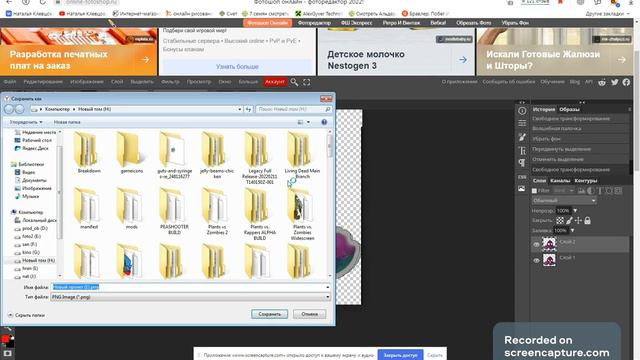Select the Убрать фон history entry
This screenshot has height=360, width=640.
pyautogui.click(x=546, y=139)
